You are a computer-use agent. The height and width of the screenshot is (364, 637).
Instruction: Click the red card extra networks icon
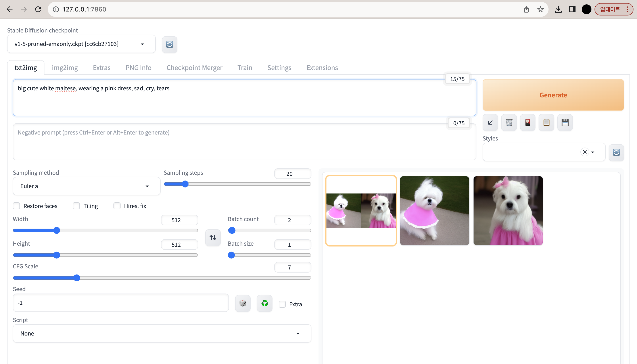coord(528,123)
